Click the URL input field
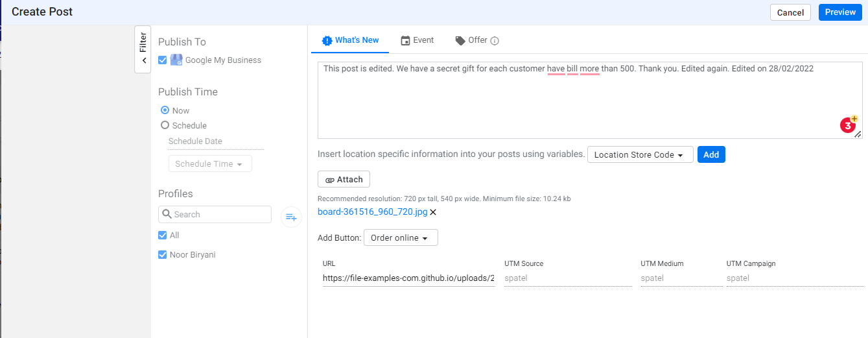868x338 pixels. coord(408,278)
